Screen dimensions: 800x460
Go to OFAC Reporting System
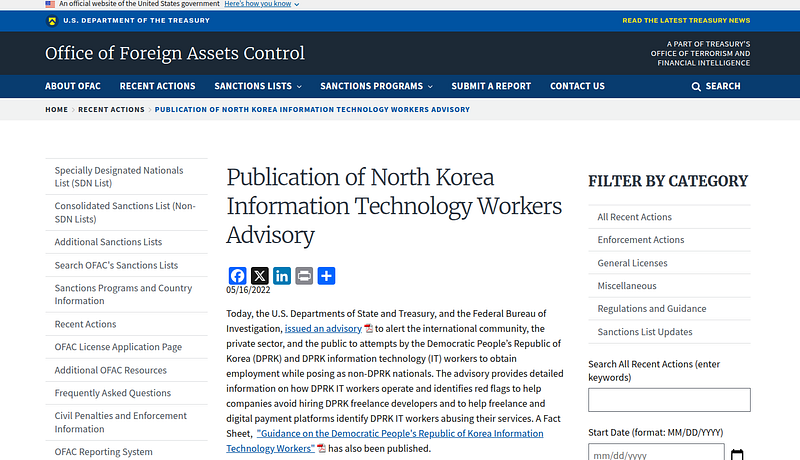pyautogui.click(x=127, y=452)
